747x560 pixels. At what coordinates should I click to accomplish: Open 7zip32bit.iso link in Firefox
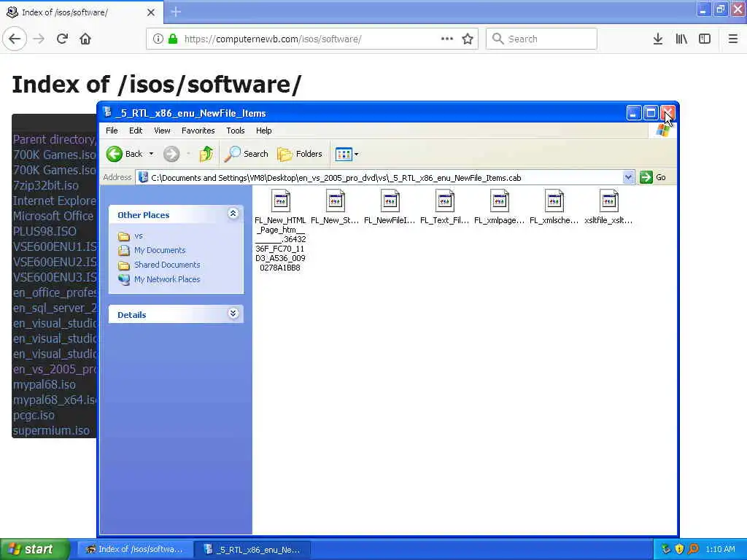[46, 185]
